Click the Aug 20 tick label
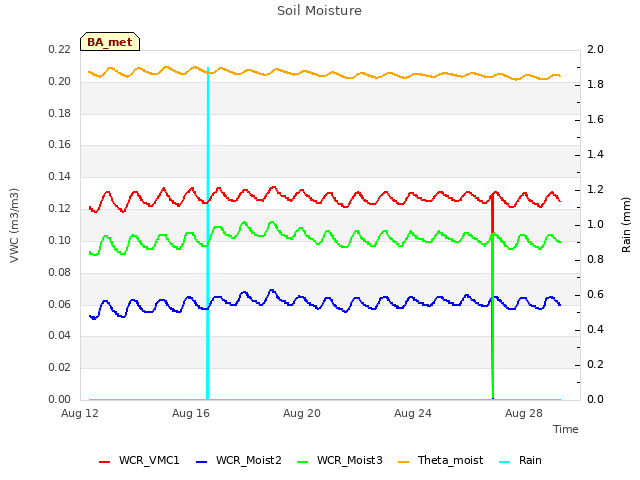Image resolution: width=640 pixels, height=480 pixels. [x=302, y=413]
